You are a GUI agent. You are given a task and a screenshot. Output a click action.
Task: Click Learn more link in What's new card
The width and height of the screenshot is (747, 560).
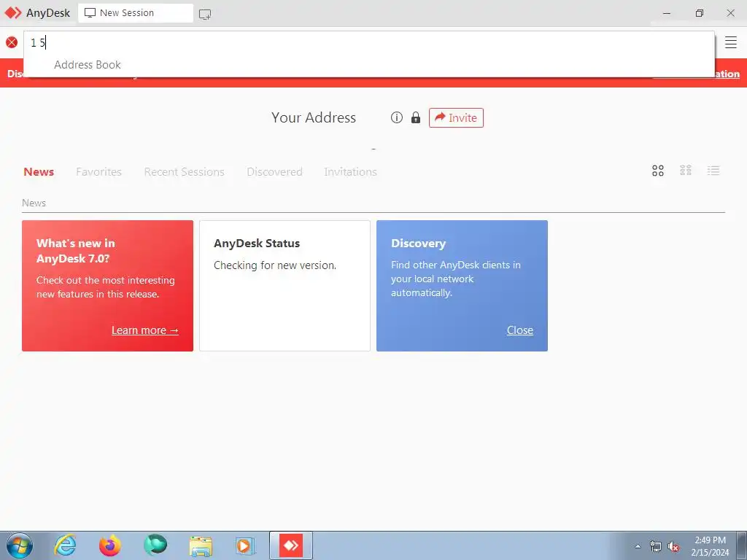145,330
